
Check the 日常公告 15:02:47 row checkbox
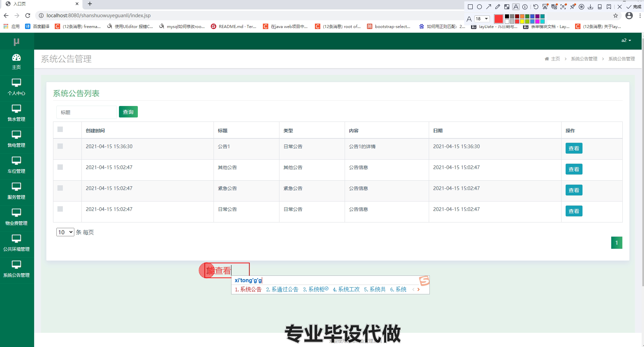[x=60, y=209]
